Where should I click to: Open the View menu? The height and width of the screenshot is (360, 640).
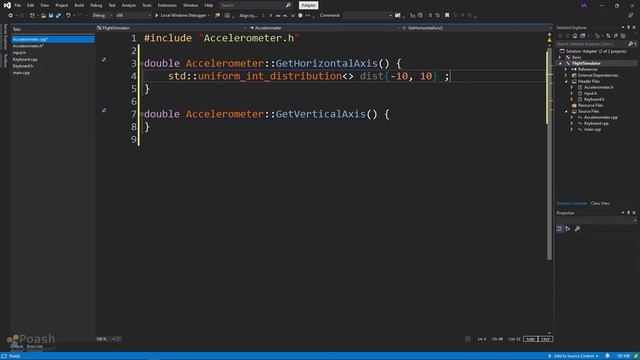[x=44, y=5]
